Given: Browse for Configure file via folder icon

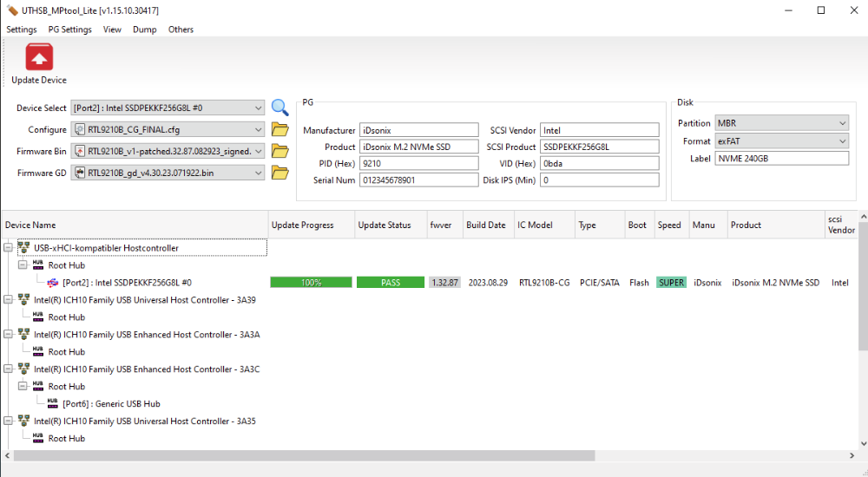Looking at the screenshot, I should click(279, 130).
